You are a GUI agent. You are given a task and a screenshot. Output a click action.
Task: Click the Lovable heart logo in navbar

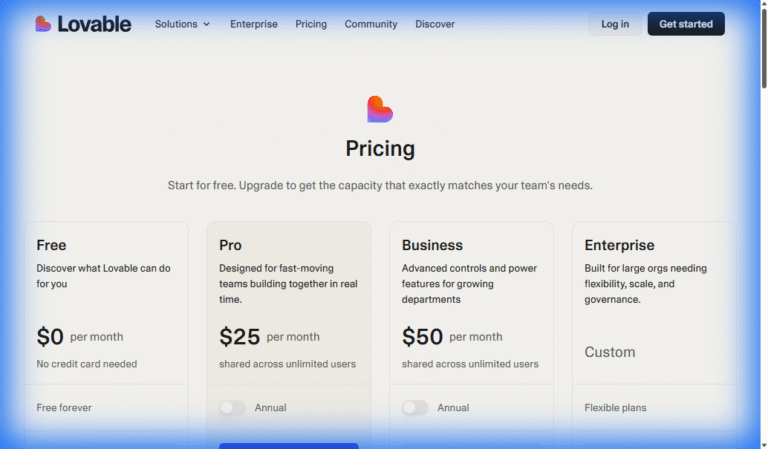43,24
